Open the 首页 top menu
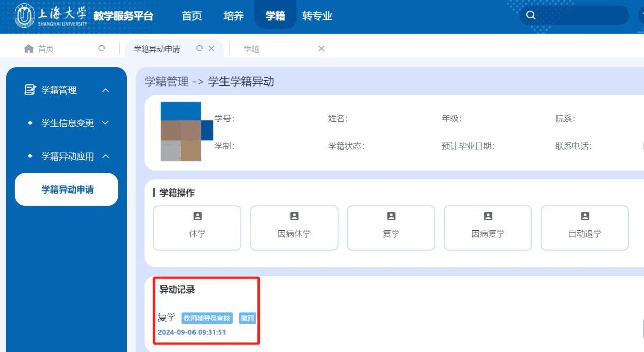 point(192,16)
